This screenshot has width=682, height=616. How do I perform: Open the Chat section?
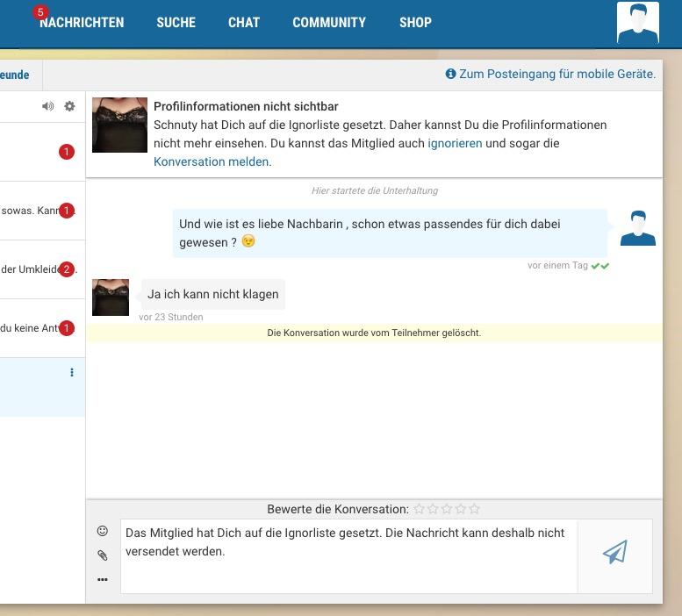(x=243, y=23)
